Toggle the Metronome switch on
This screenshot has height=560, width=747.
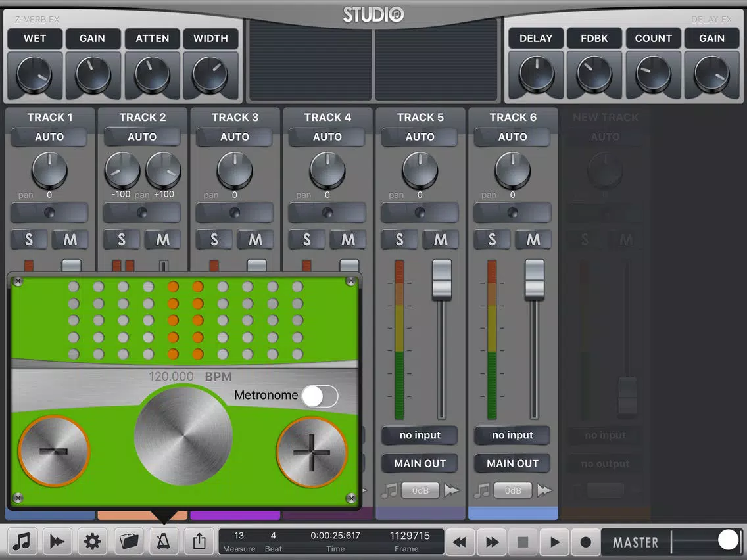(x=320, y=396)
